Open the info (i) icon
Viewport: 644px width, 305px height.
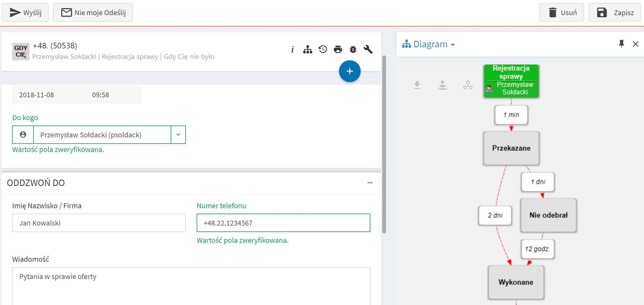pyautogui.click(x=293, y=49)
